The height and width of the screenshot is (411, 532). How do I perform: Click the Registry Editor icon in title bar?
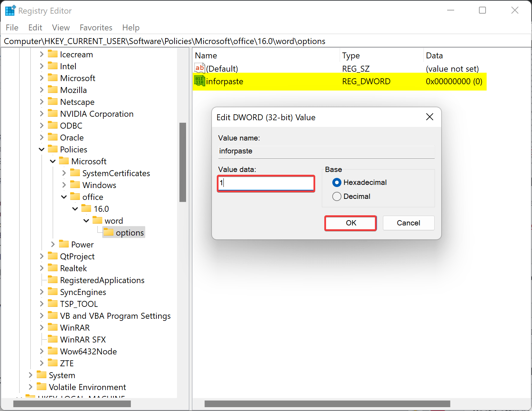click(x=10, y=10)
